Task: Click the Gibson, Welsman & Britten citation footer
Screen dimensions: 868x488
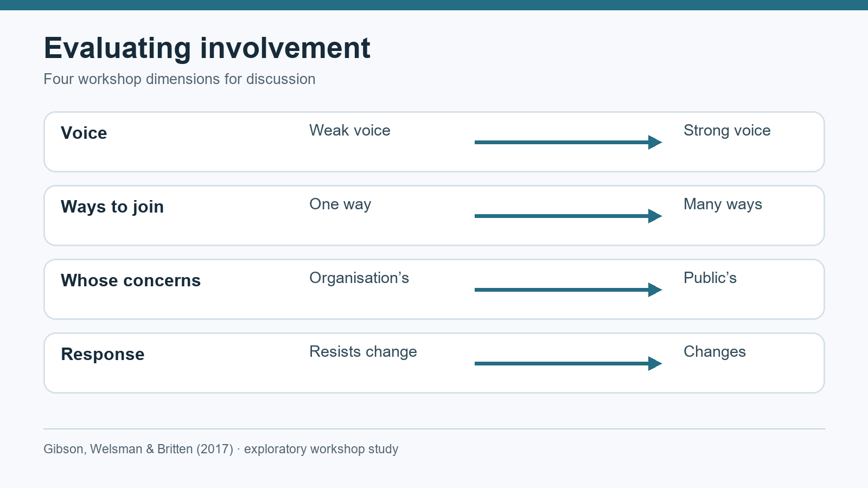Action: [x=221, y=449]
